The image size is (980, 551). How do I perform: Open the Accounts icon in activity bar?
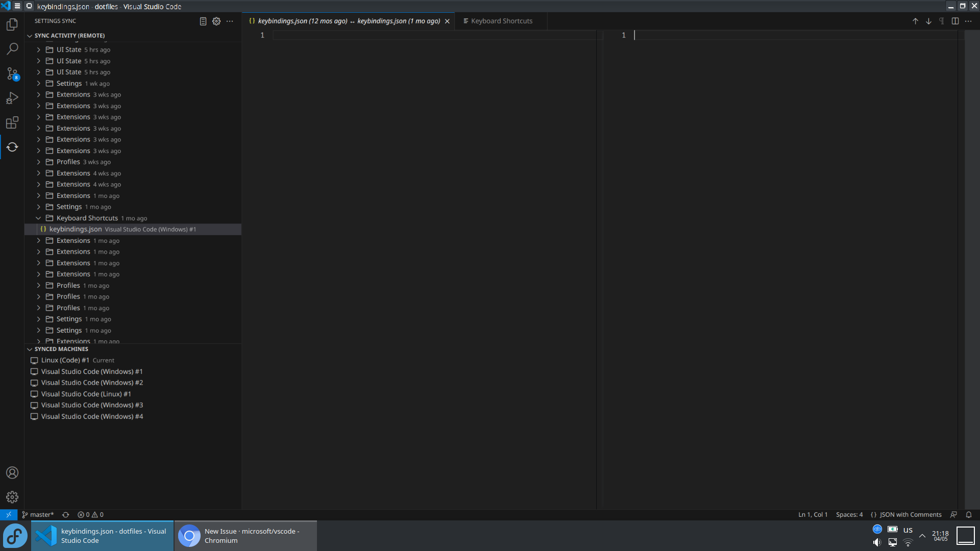[x=12, y=472]
